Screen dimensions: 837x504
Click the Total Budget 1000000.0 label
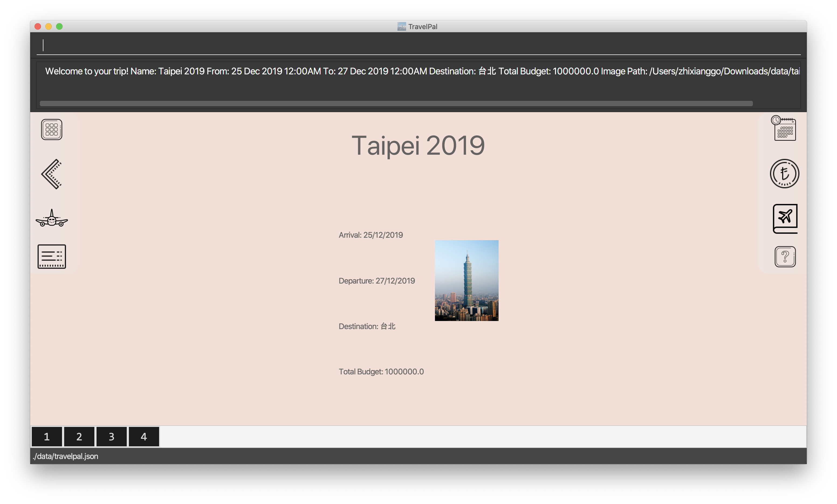[x=381, y=372]
